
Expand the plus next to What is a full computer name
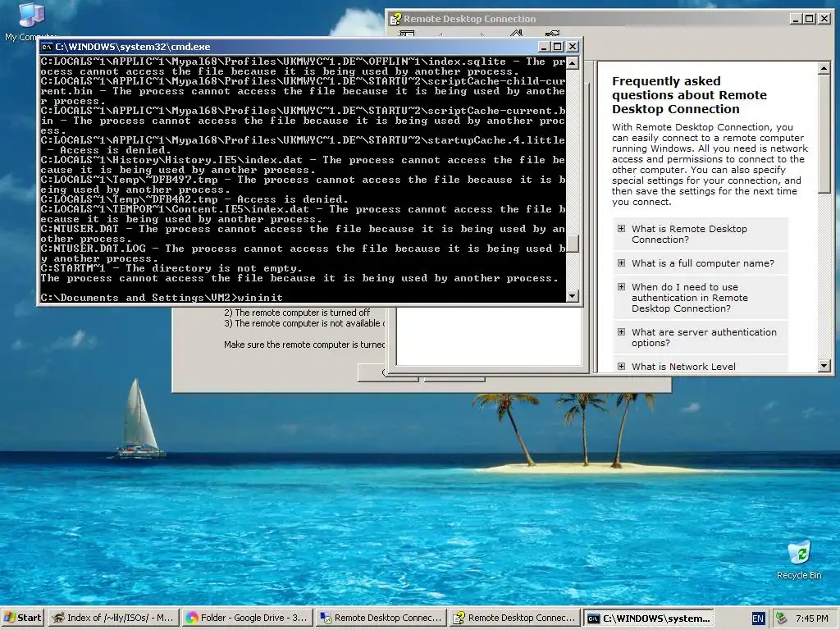[621, 263]
